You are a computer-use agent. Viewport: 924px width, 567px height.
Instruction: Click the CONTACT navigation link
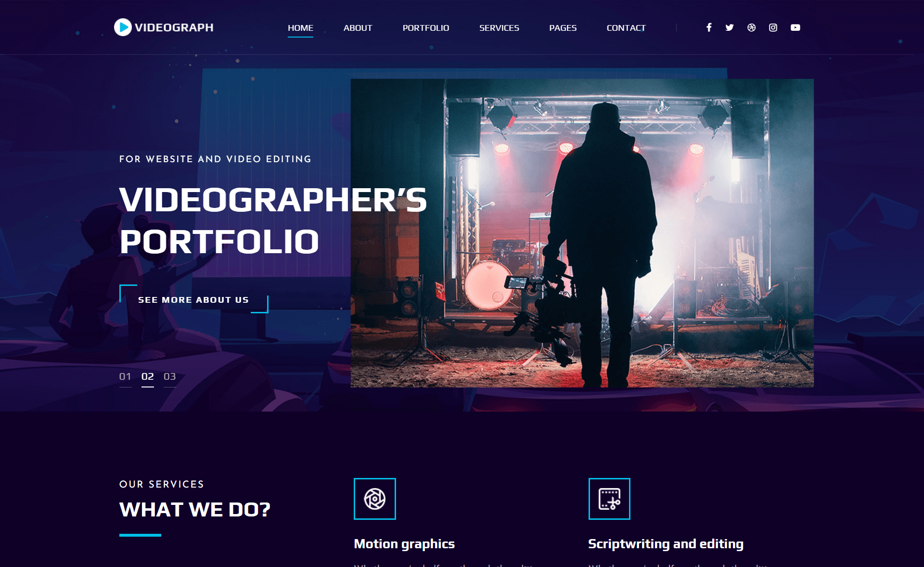pos(625,27)
